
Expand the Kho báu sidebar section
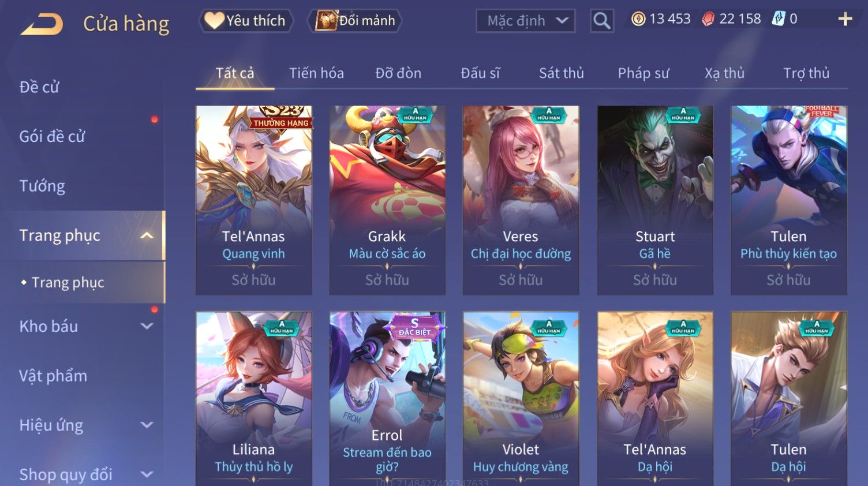coord(147,326)
